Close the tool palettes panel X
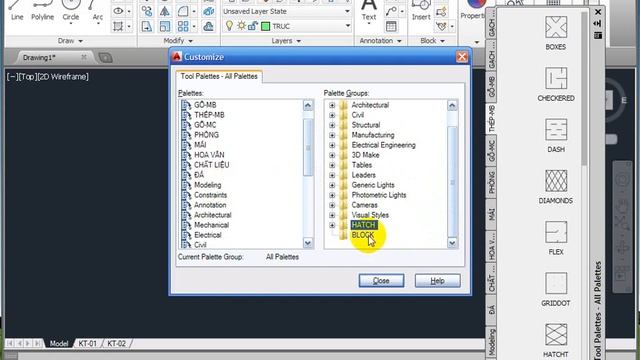Viewport: 640px width, 360px height. pos(598,12)
